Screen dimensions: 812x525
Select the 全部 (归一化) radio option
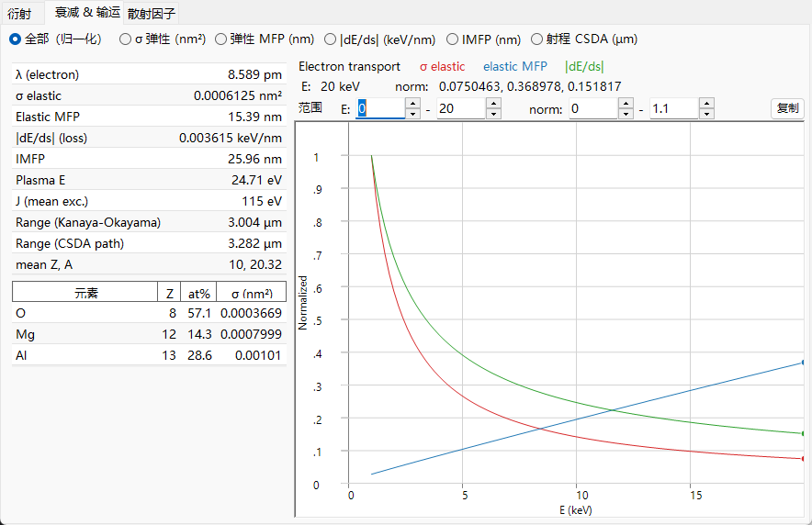pyautogui.click(x=55, y=39)
